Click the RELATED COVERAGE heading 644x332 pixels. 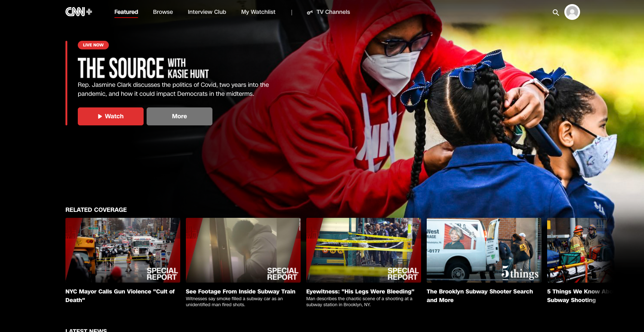tap(96, 210)
